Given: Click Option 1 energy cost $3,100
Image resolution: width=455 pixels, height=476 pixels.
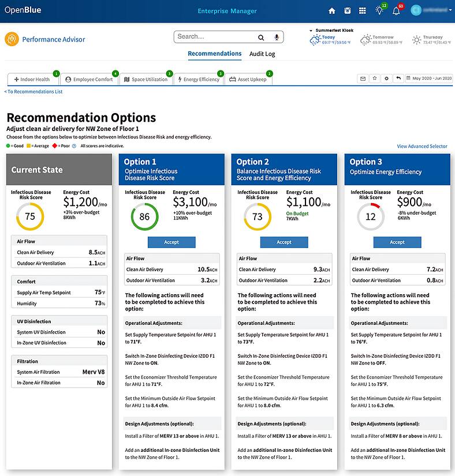Looking at the screenshot, I should (195, 202).
